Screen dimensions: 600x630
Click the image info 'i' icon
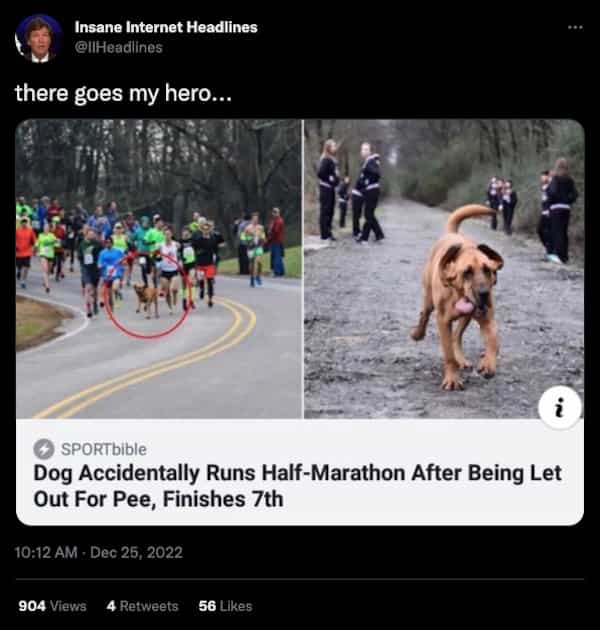pos(560,408)
